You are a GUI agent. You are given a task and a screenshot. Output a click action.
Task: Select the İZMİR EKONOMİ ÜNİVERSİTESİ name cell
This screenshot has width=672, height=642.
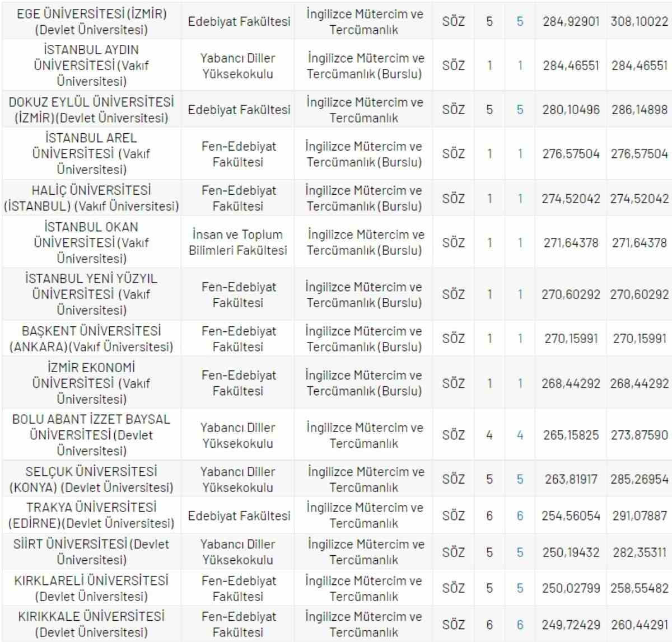pos(91,383)
